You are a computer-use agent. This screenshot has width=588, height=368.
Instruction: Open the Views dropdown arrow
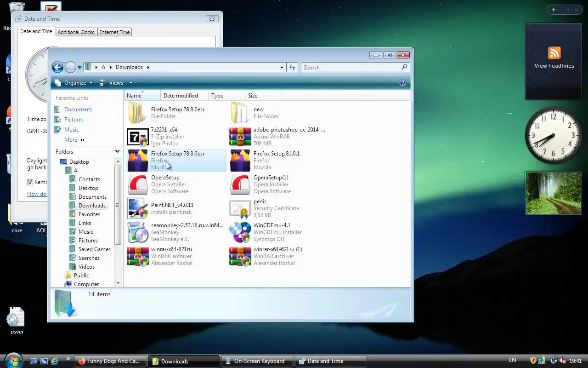point(131,83)
